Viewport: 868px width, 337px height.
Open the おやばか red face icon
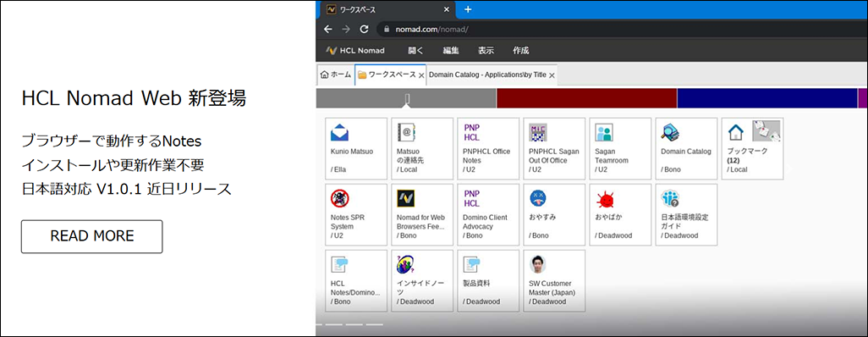click(x=604, y=198)
